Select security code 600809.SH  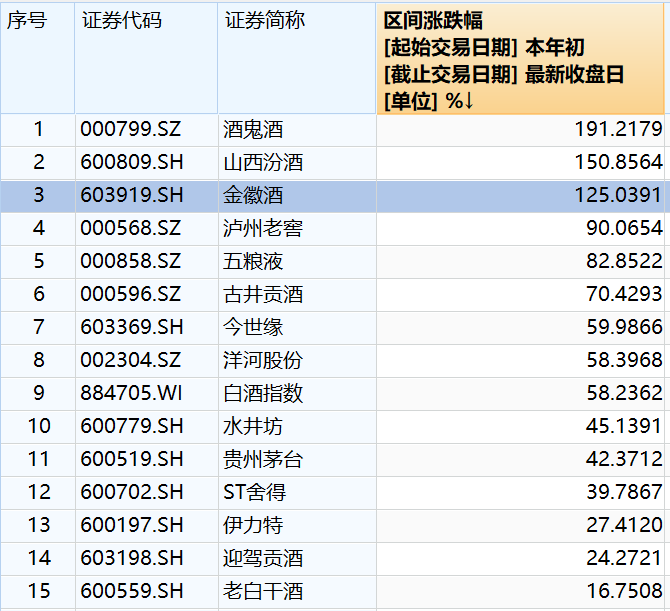[132, 162]
